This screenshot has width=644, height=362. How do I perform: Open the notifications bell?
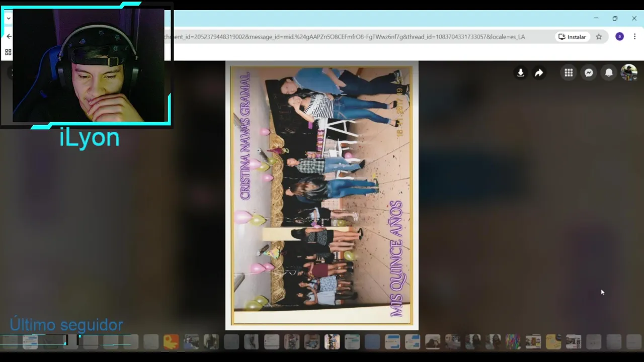pos(609,73)
